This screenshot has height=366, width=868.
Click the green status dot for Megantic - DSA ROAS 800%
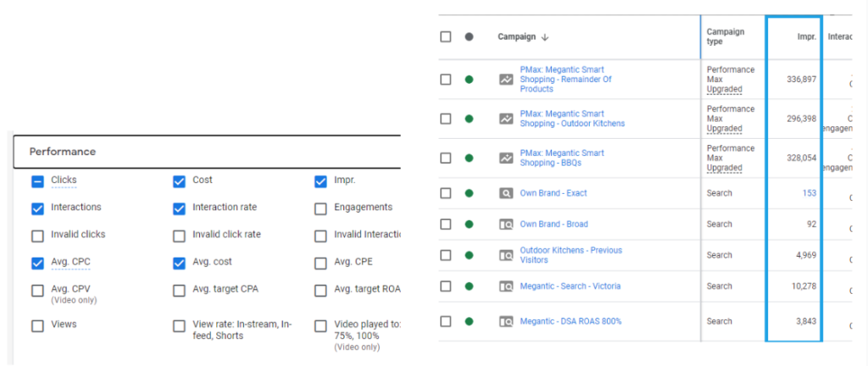click(x=469, y=321)
